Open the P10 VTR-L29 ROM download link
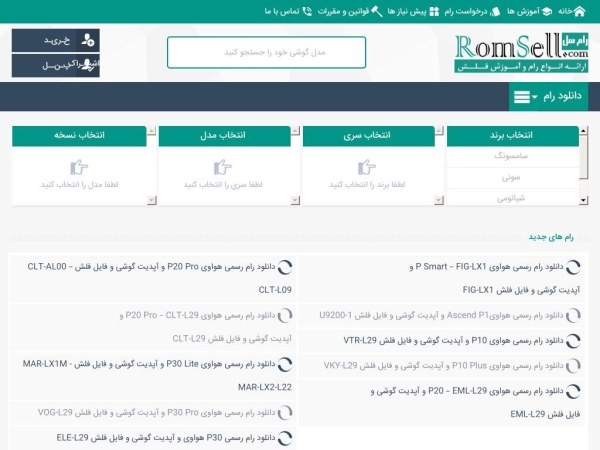The height and width of the screenshot is (450, 600). 450,340
